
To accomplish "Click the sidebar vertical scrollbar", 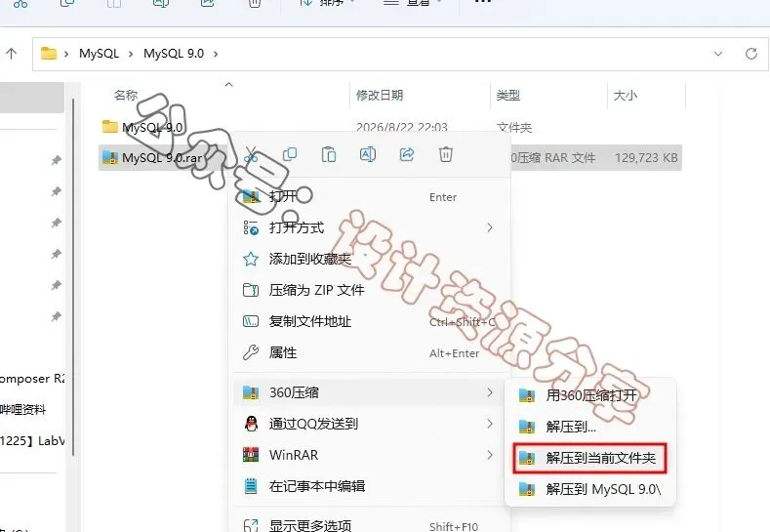I will [72, 277].
